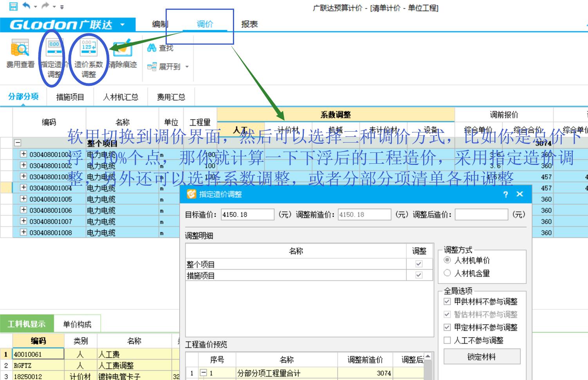Click the 展开到 toolbar item
This screenshot has width=588, height=380.
[168, 67]
